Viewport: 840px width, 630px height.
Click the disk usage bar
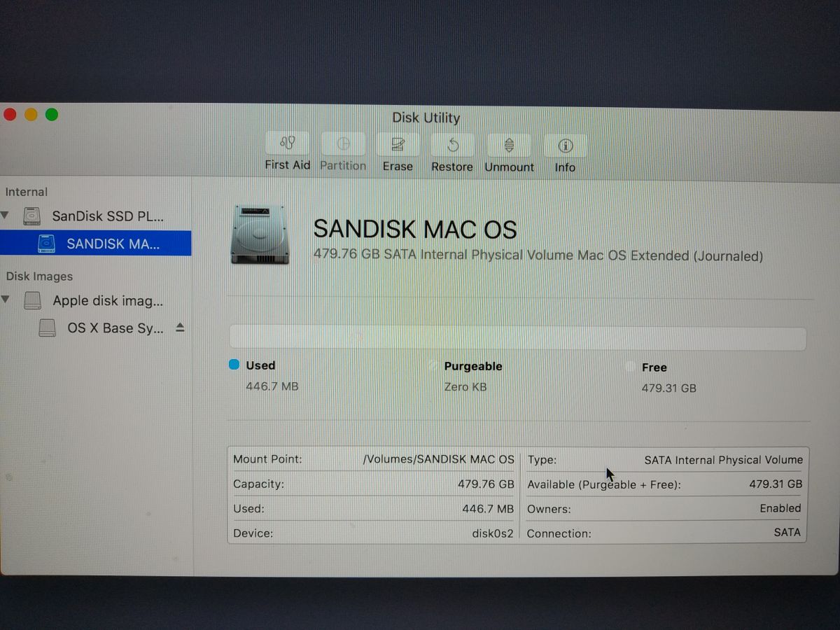coord(518,338)
